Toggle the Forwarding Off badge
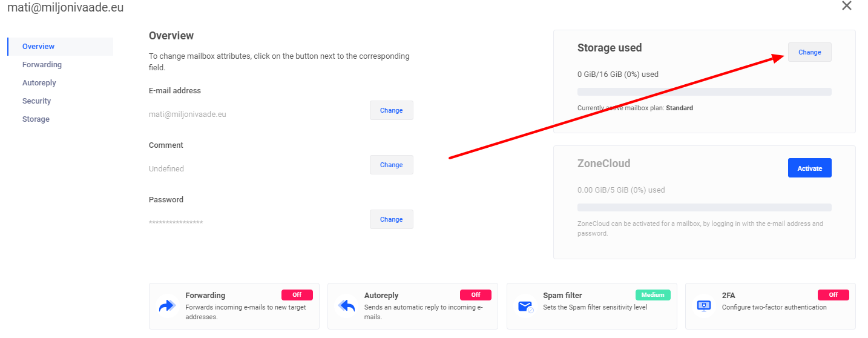 [297, 295]
